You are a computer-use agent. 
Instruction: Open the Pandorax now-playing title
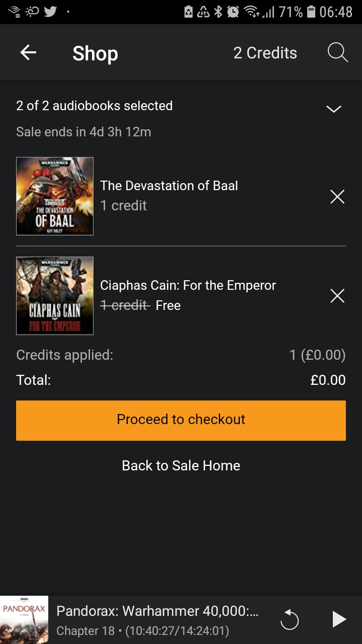157,611
